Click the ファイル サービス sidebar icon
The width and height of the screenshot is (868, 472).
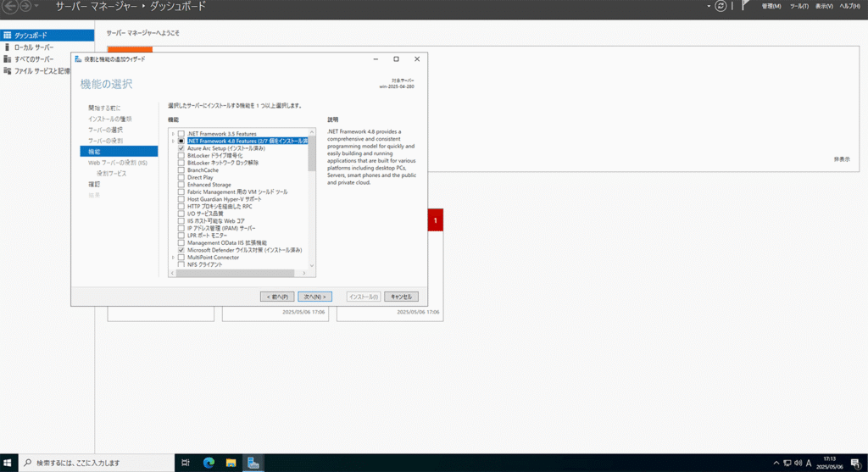pos(7,71)
